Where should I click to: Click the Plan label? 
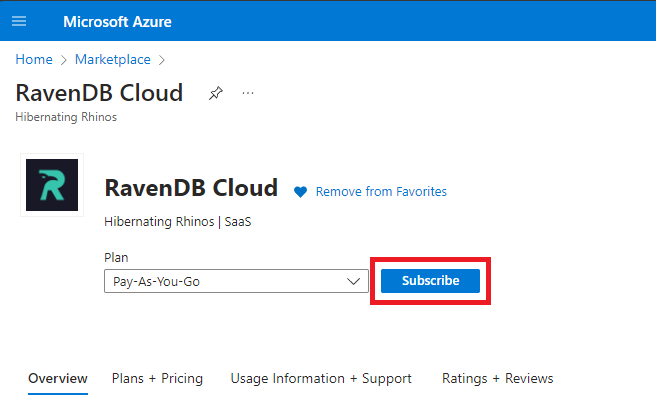pyautogui.click(x=116, y=257)
